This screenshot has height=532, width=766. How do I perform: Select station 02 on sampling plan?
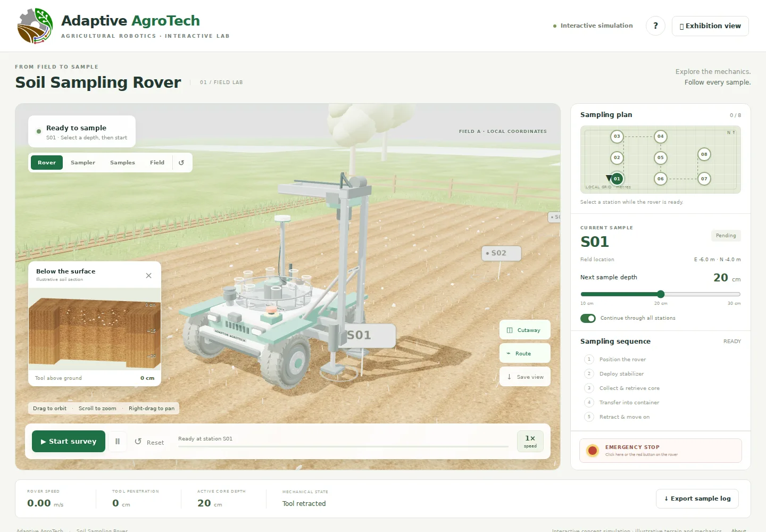617,157
